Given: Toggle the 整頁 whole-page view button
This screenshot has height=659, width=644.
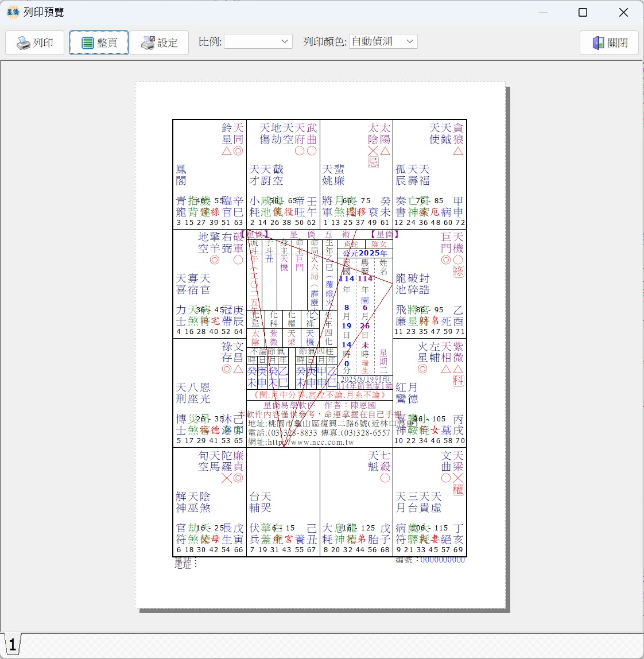Looking at the screenshot, I should tap(99, 43).
